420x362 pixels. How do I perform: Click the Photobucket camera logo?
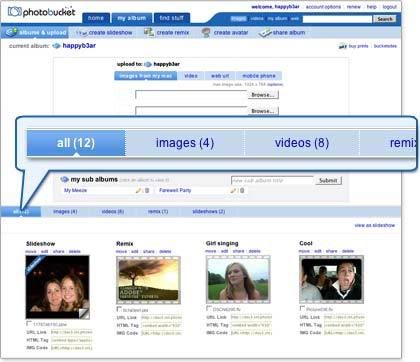click(x=14, y=12)
